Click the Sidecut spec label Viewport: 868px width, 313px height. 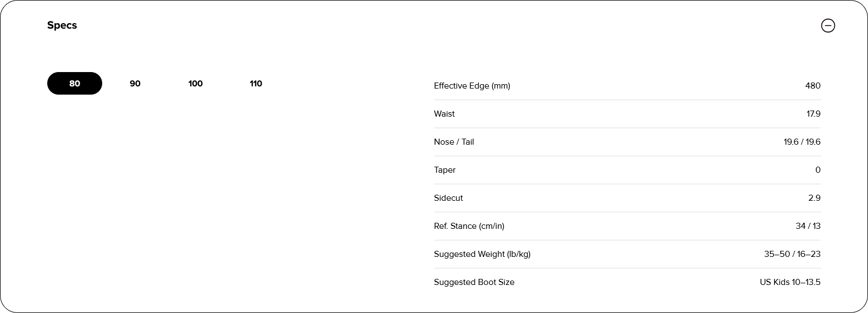(448, 198)
